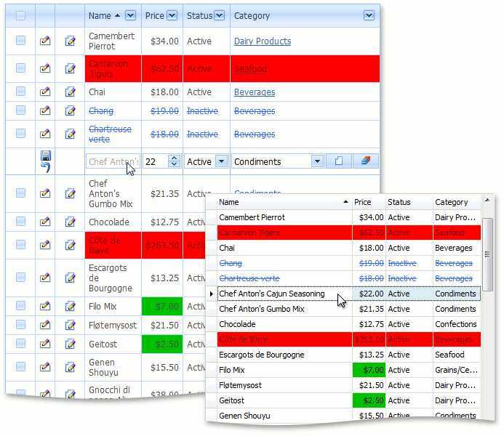Open the edit-form page icon for Genen Shouyu
Image resolution: width=504 pixels, height=436 pixels.
(70, 367)
